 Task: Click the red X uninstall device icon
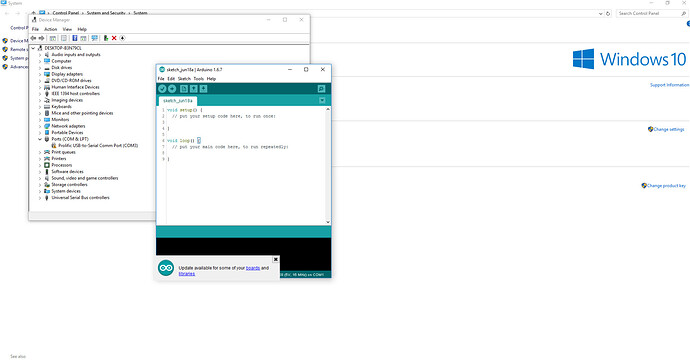pos(114,38)
